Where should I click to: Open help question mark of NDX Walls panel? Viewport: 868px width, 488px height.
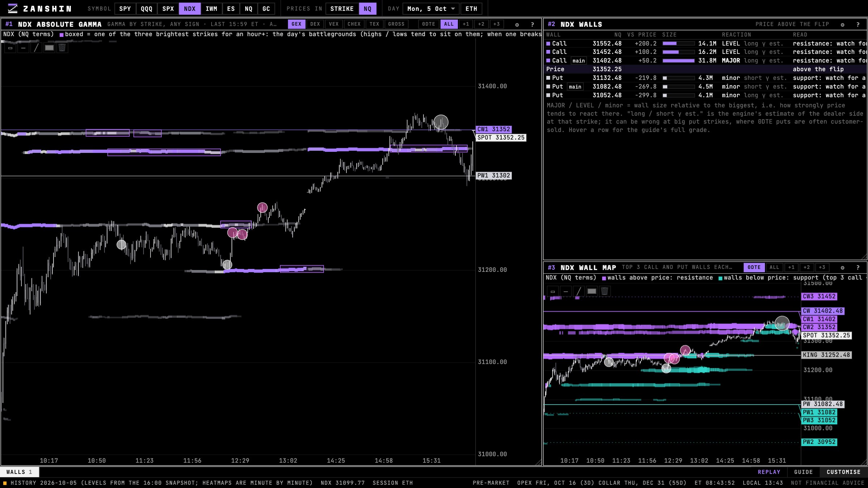[858, 25]
